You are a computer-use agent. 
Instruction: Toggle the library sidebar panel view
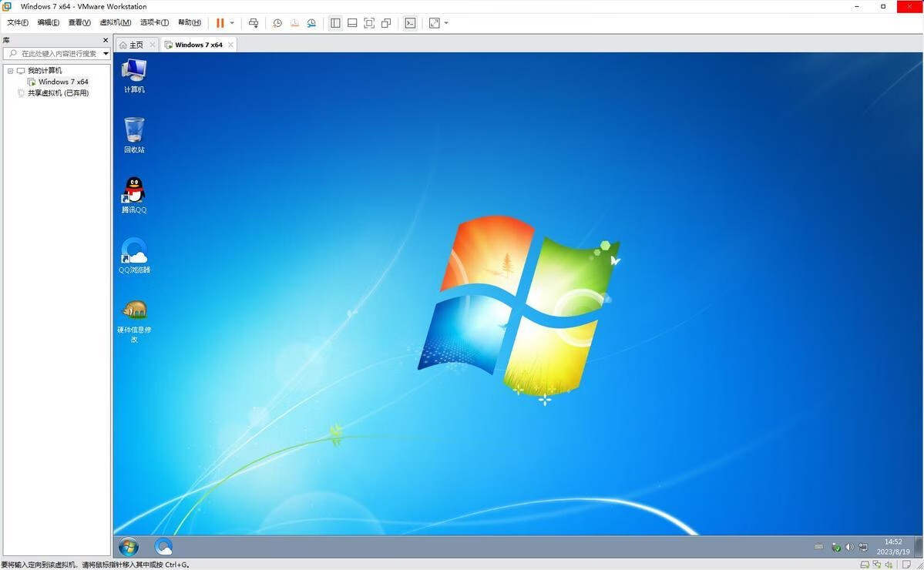point(335,23)
